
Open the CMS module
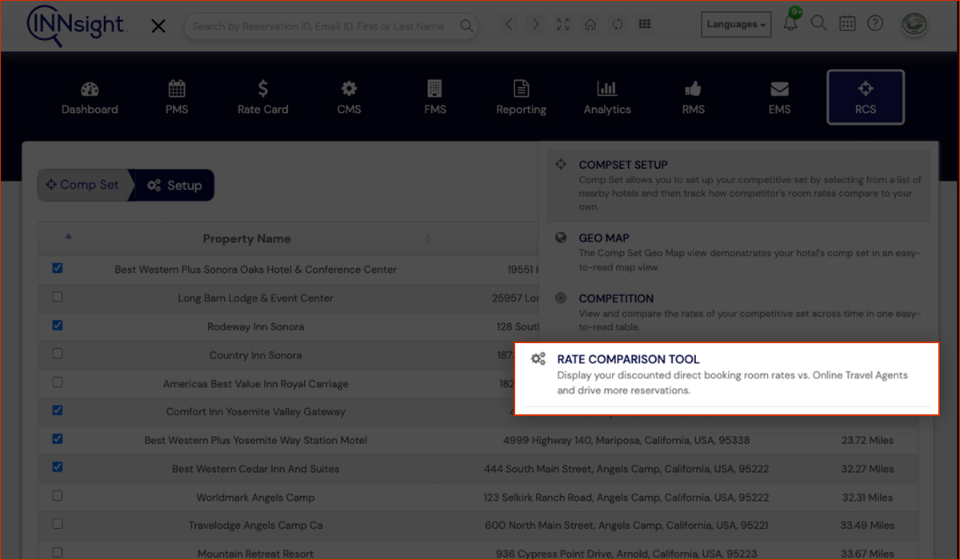[350, 98]
